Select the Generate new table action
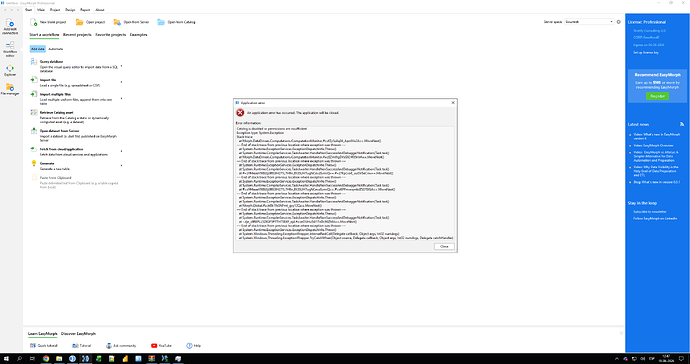Viewport: 690px width, 364px height. click(75, 165)
